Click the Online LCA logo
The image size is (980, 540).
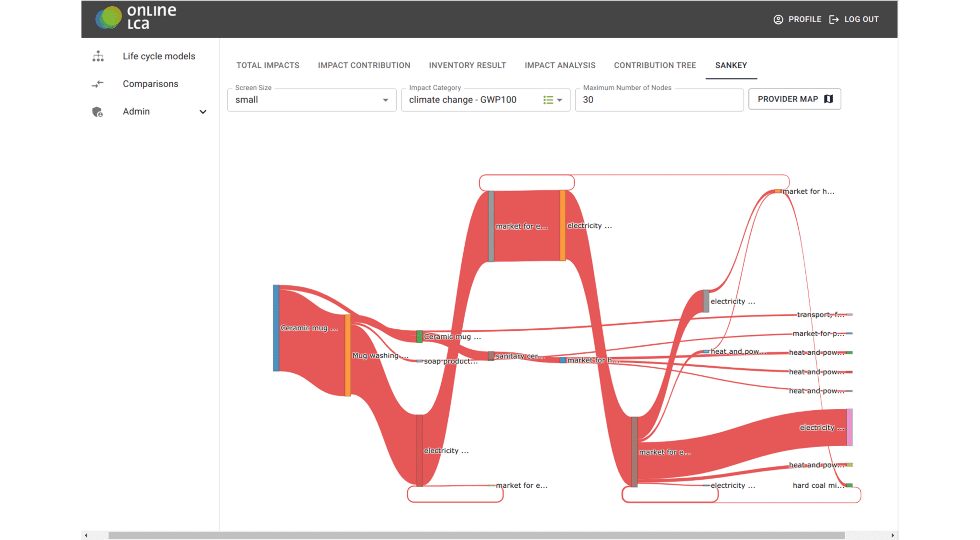coord(135,18)
